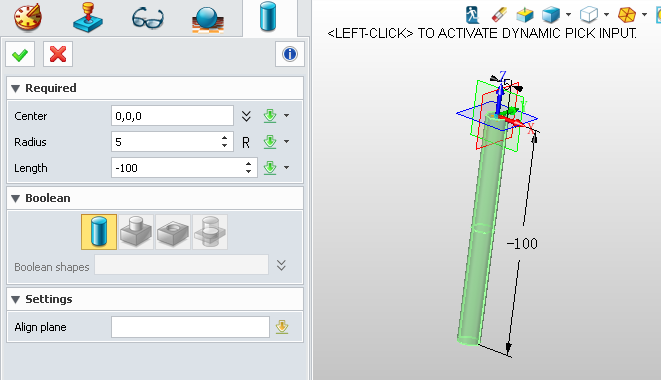Click the Align plane pick arrow icon

(x=282, y=327)
